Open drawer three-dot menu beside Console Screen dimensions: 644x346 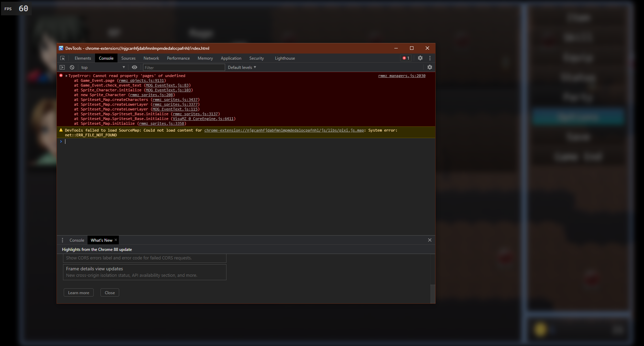tap(62, 240)
